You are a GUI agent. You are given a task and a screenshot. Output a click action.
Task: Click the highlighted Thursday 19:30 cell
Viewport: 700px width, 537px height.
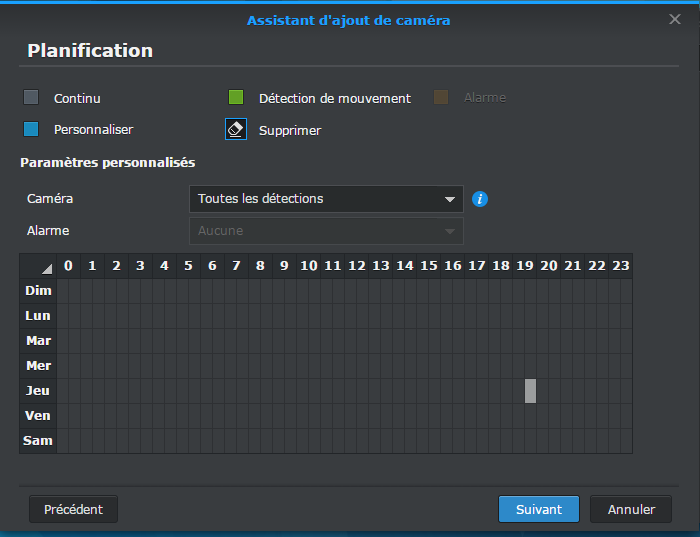(x=531, y=391)
